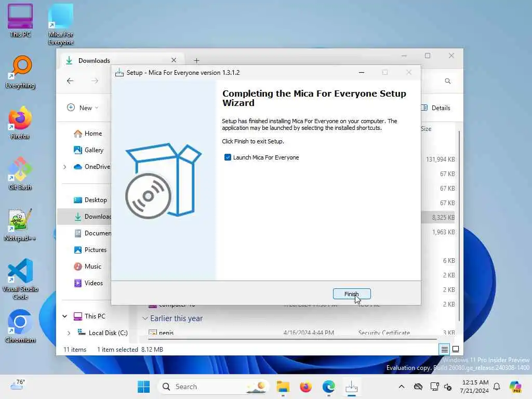Image resolution: width=532 pixels, height=399 pixels.
Task: Click the File Explorer search icon
Action: (447, 81)
